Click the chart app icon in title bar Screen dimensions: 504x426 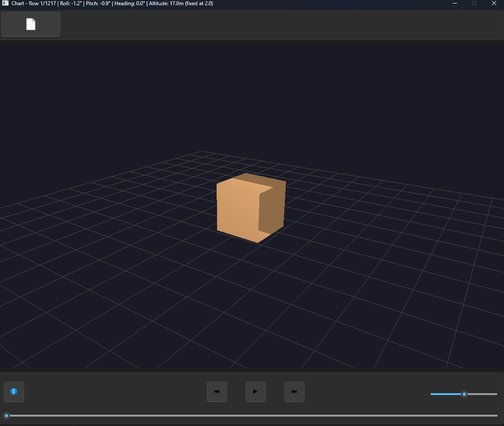5,3
